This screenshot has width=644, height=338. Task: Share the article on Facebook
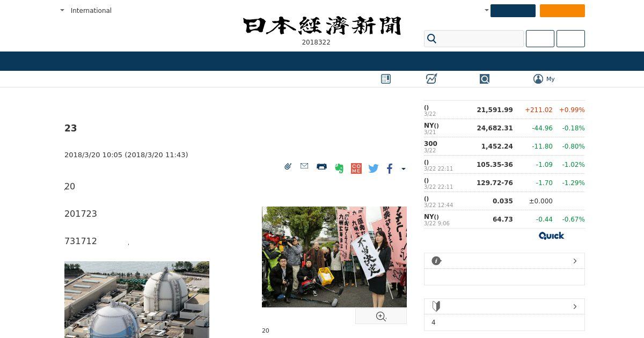[x=390, y=168]
